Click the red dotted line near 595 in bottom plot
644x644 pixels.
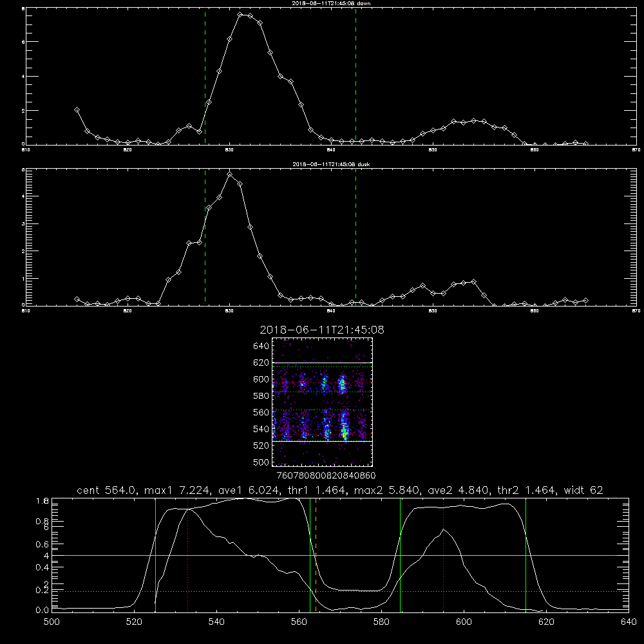[x=443, y=555]
